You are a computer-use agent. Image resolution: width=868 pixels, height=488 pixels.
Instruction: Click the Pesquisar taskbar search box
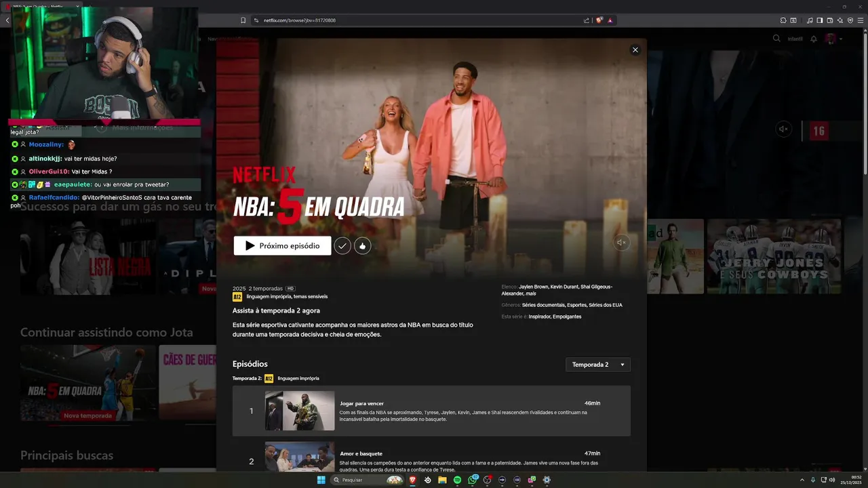coord(368,480)
